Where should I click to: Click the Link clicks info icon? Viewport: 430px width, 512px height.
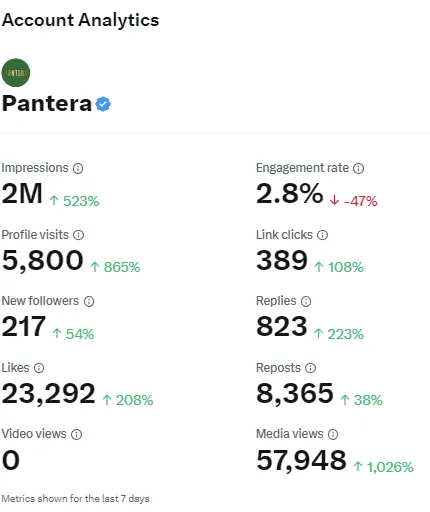click(x=322, y=235)
